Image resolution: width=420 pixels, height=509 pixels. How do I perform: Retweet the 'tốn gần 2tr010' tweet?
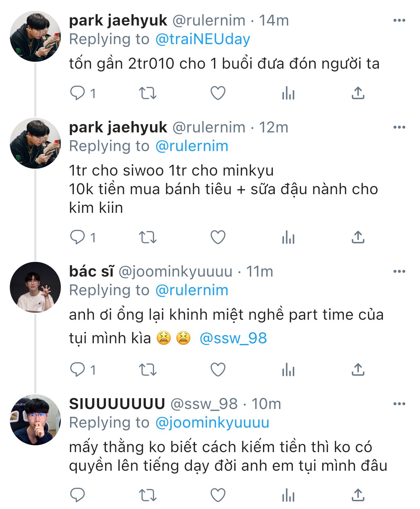(x=148, y=93)
